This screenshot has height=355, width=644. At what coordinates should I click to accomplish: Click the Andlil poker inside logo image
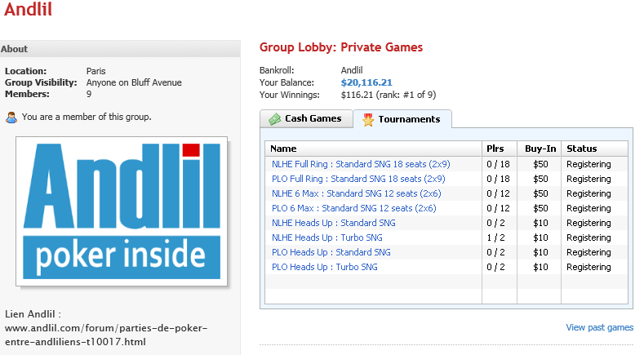click(x=122, y=211)
